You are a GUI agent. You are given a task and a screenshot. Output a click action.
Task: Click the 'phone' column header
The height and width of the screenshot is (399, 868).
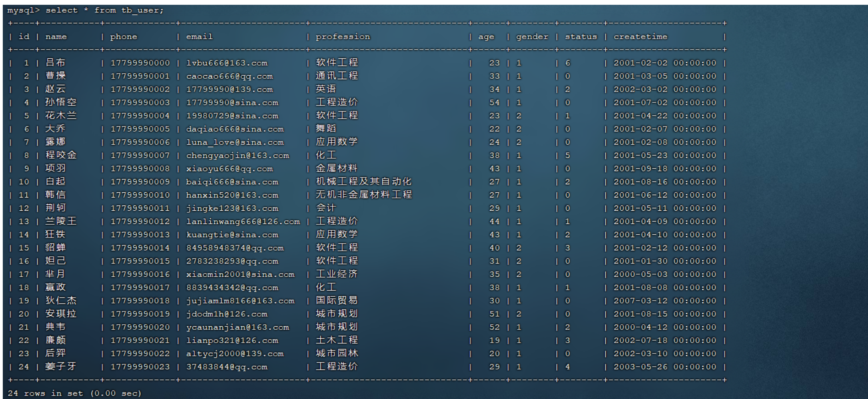point(124,37)
